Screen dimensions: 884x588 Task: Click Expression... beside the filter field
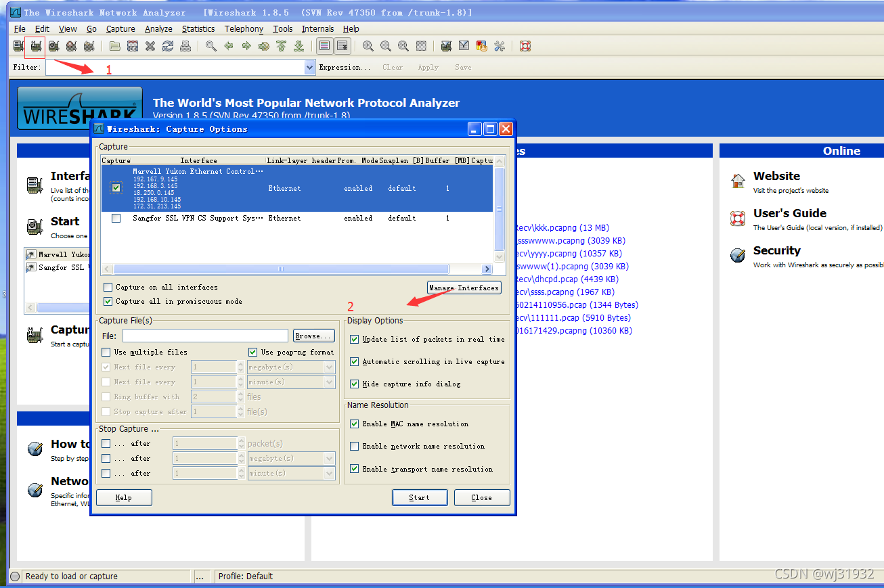(345, 67)
